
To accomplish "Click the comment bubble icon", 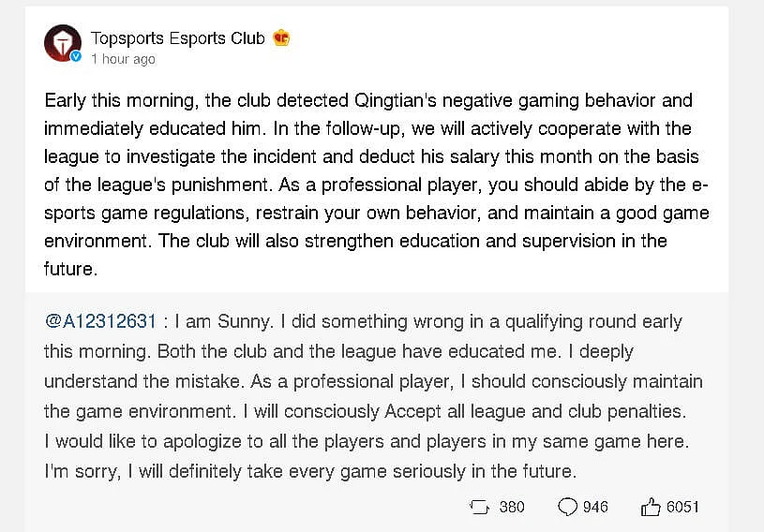I will click(567, 507).
